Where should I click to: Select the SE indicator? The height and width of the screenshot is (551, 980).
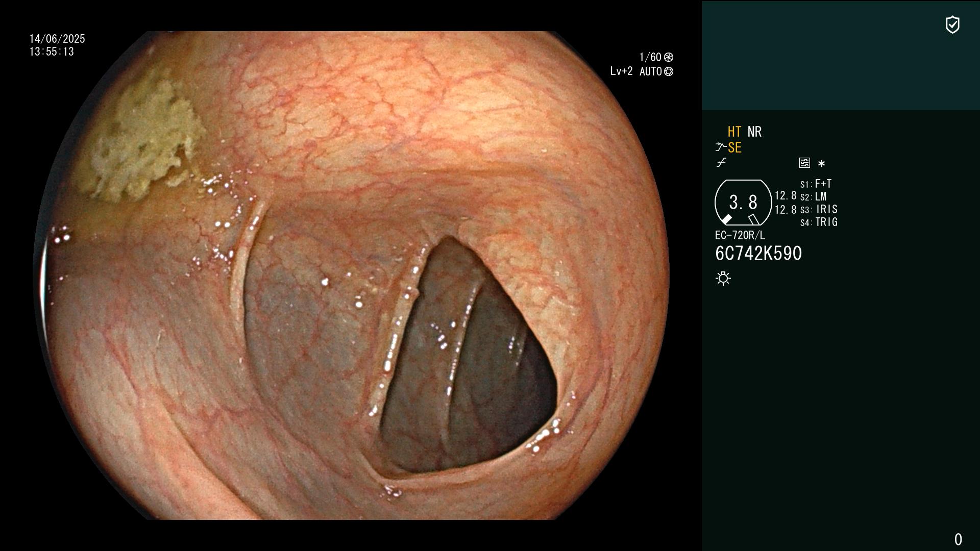click(734, 147)
